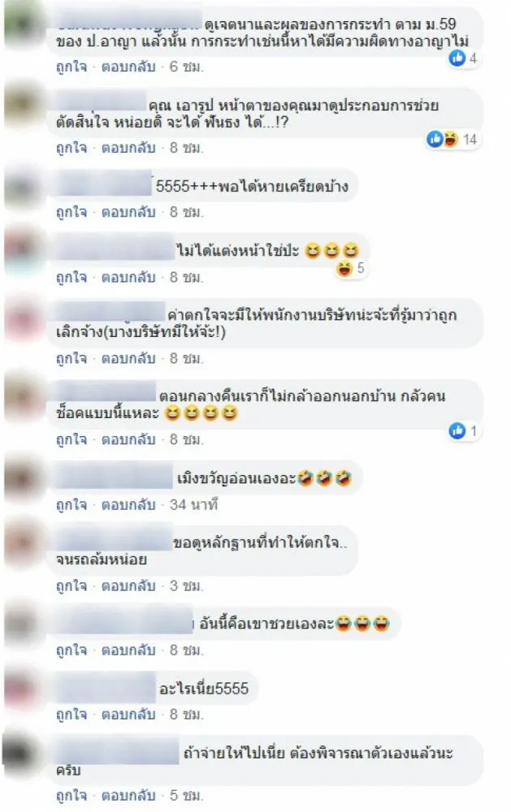The width and height of the screenshot is (511, 812).
Task: Reply to the comment ending หน่อยดิ จะได้ ฟันธง ได้
Action: coord(128,148)
